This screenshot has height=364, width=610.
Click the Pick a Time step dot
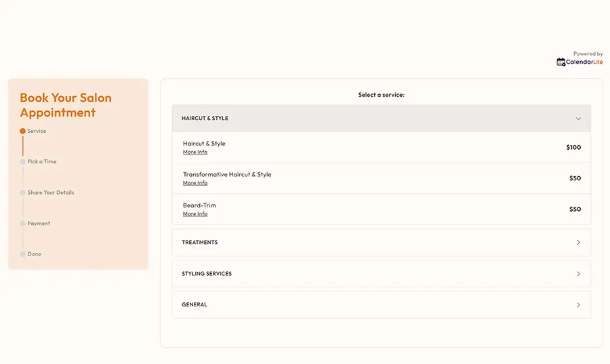[x=22, y=162]
